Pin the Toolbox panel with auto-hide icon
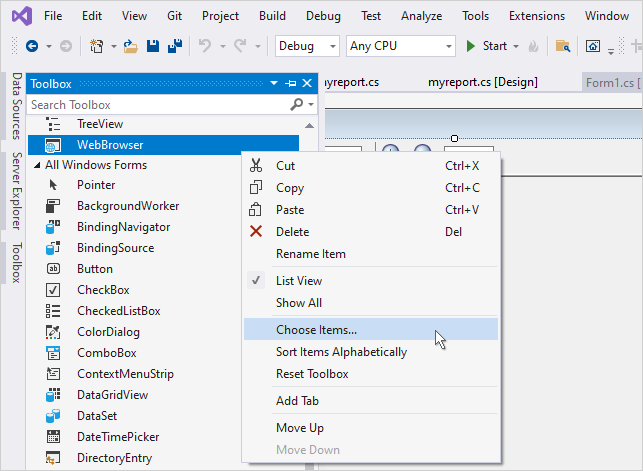Screen dimensions: 643x471 click(x=291, y=84)
